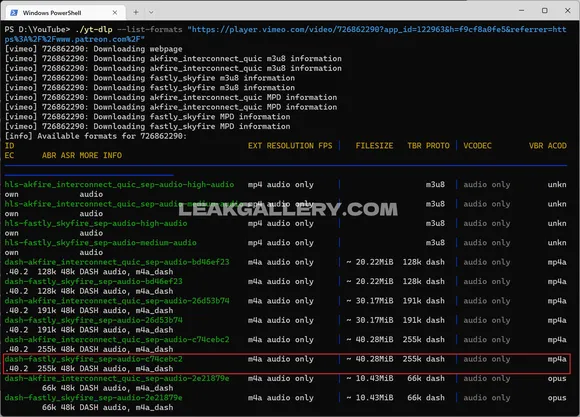Click the EXT column header

255,146
